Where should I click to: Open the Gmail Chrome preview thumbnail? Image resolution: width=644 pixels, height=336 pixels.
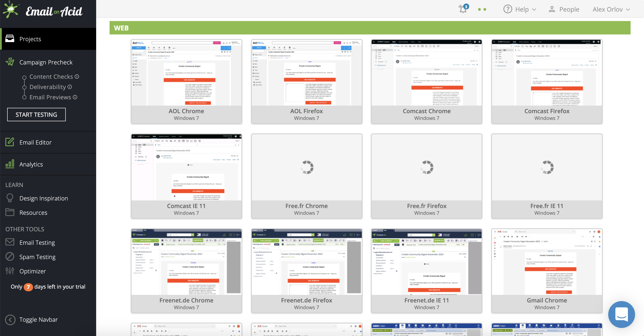click(x=547, y=262)
